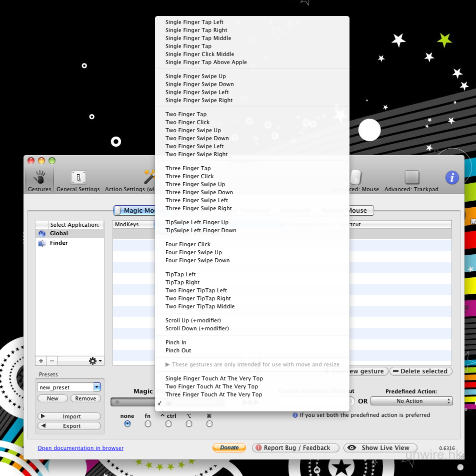Select Finder in the application list
The image size is (476, 476).
click(x=59, y=243)
